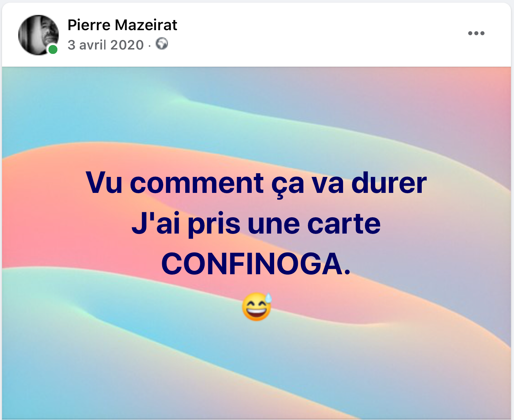Click the word "comment" in the post
Image resolution: width=514 pixels, height=420 pixels.
click(x=197, y=184)
